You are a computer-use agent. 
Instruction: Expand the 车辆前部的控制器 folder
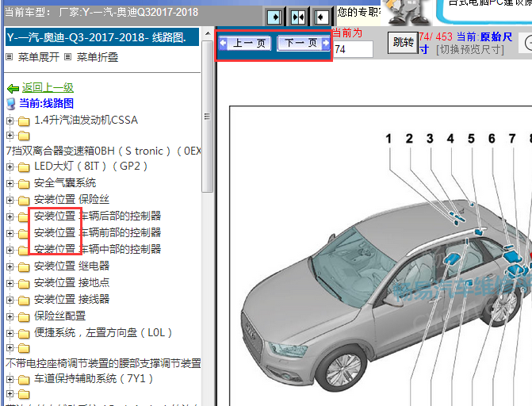[10, 233]
